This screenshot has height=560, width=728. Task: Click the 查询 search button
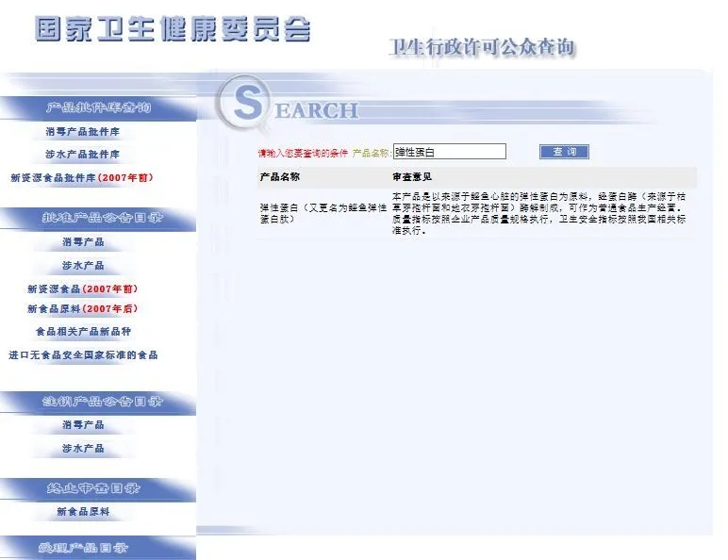click(564, 152)
